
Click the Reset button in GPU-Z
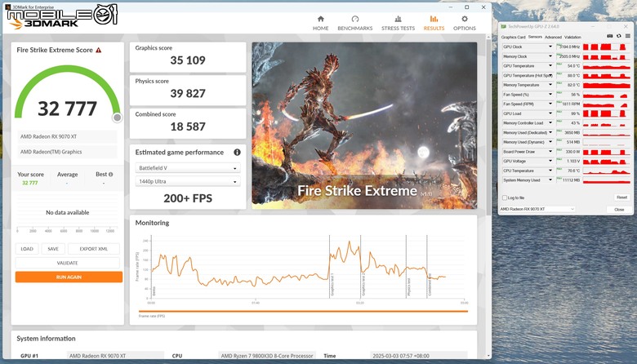(x=621, y=198)
